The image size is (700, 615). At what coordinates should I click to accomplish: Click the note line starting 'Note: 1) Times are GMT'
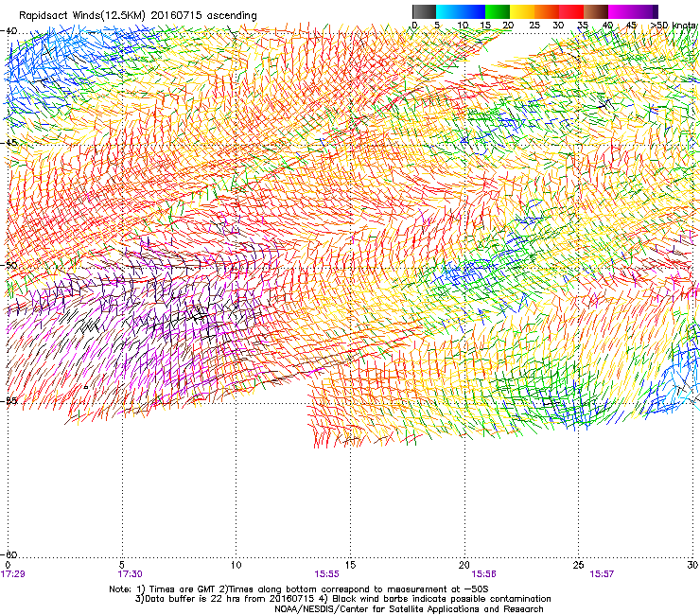pyautogui.click(x=299, y=589)
